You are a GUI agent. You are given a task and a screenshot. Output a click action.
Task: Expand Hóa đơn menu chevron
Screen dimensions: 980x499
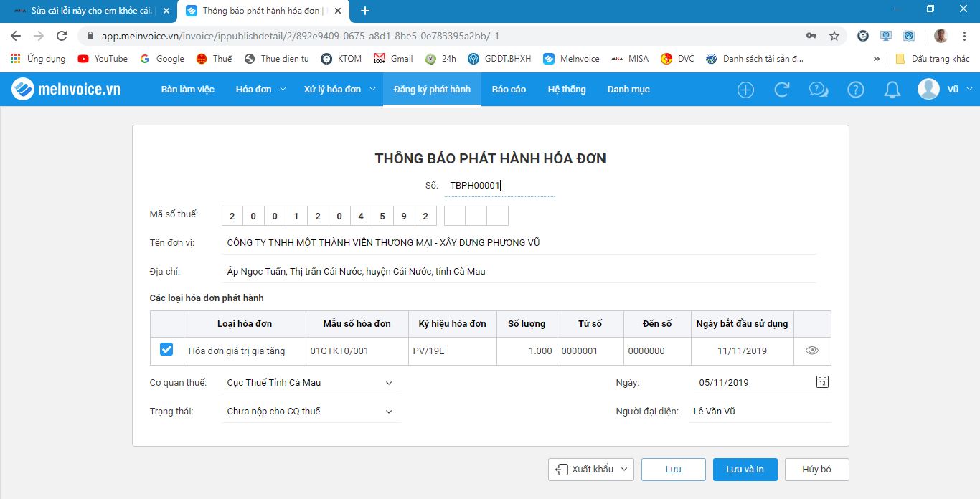coord(283,89)
